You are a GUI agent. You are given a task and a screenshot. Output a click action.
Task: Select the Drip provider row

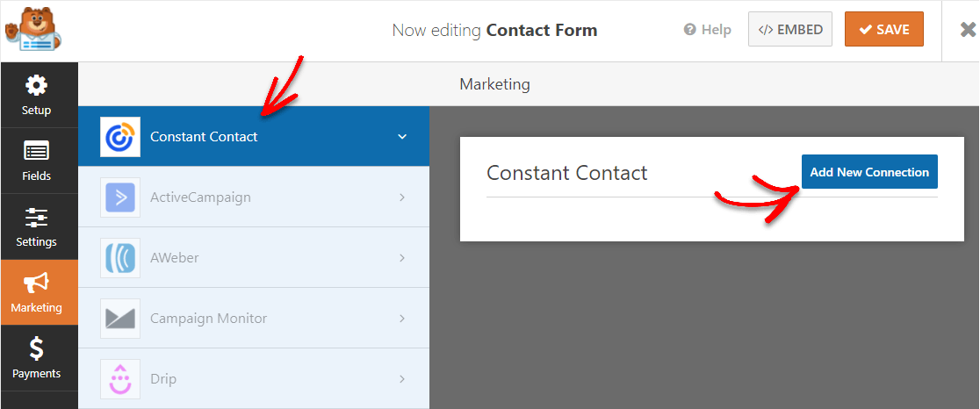point(254,379)
